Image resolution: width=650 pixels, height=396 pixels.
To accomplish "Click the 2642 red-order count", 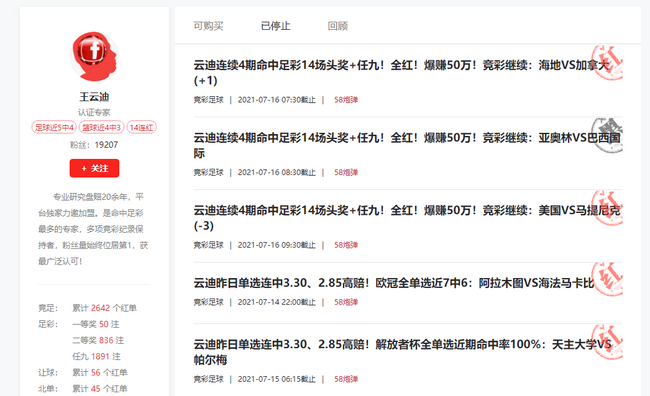I will click(x=100, y=308).
